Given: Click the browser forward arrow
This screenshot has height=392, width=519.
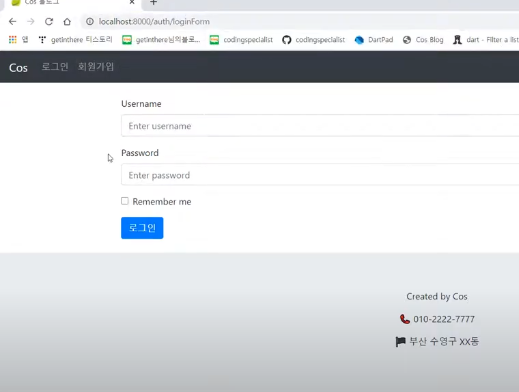Looking at the screenshot, I should pos(31,22).
